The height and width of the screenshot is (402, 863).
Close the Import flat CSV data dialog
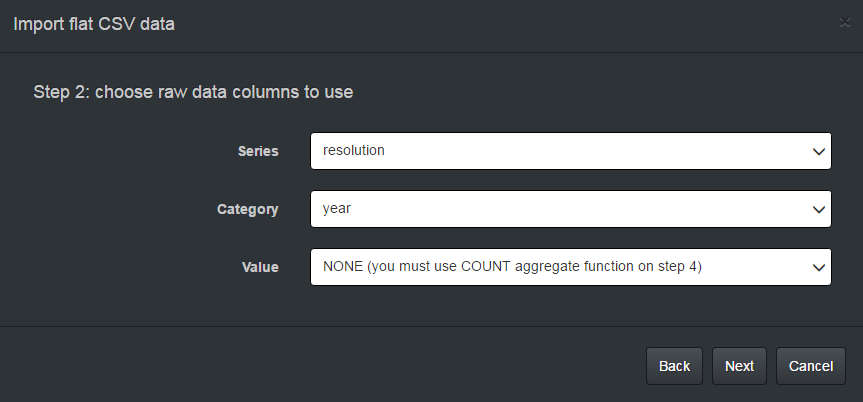coord(845,24)
